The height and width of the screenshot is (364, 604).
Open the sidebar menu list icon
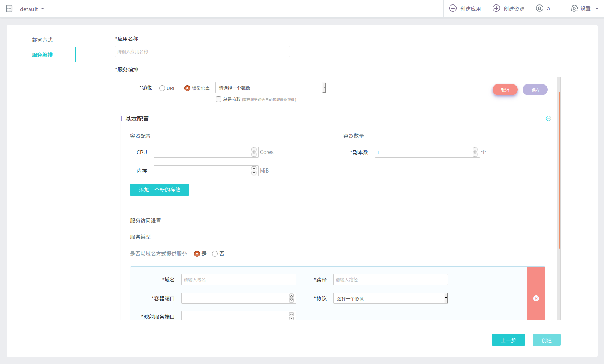tap(9, 9)
